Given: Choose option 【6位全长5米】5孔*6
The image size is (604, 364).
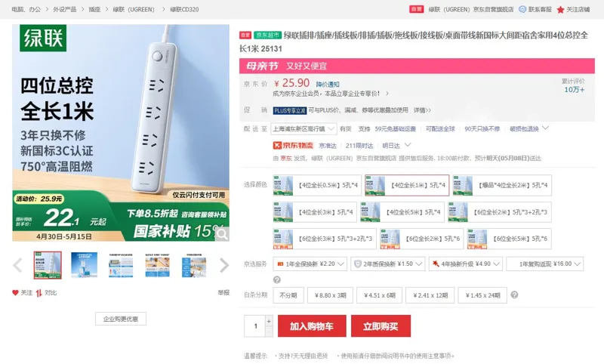Looking at the screenshot, I should tap(509, 239).
